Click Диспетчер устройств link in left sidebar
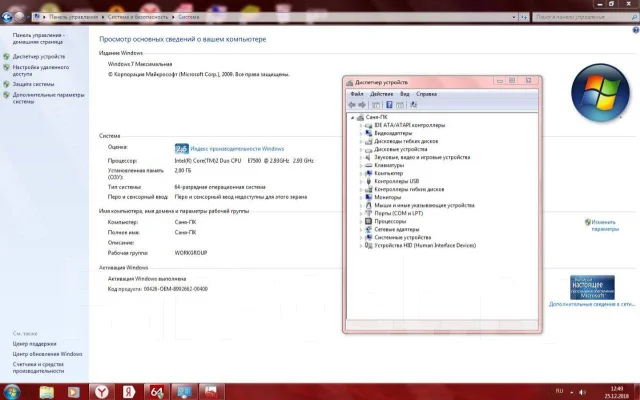The image size is (640, 400). coord(39,57)
